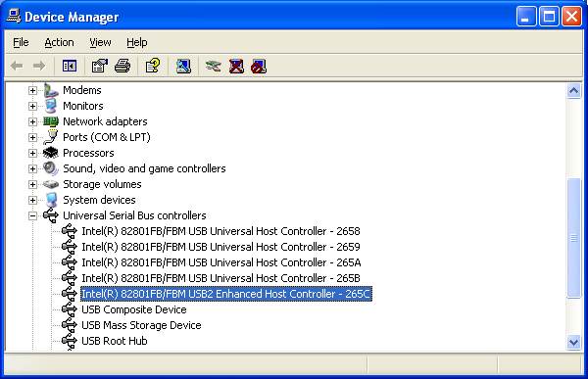Select the Processors label

pyautogui.click(x=88, y=153)
